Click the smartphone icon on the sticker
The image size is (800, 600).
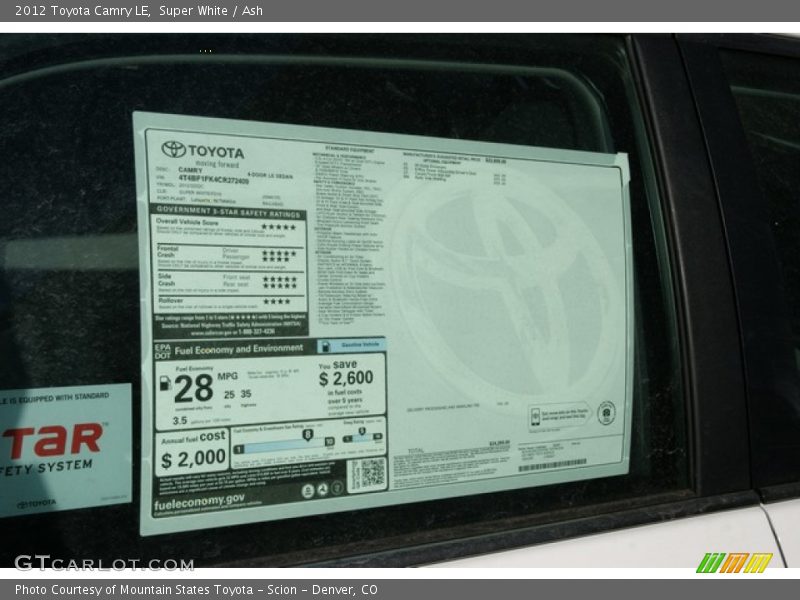click(x=535, y=417)
